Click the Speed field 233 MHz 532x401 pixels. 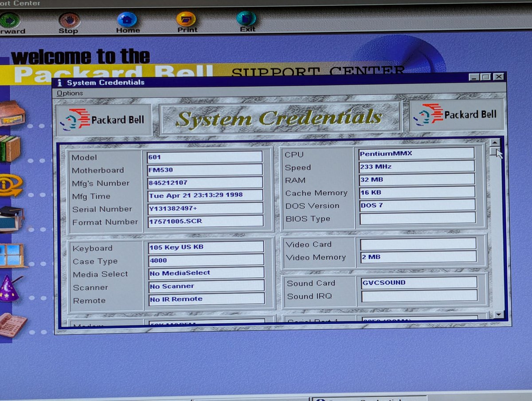tap(417, 166)
